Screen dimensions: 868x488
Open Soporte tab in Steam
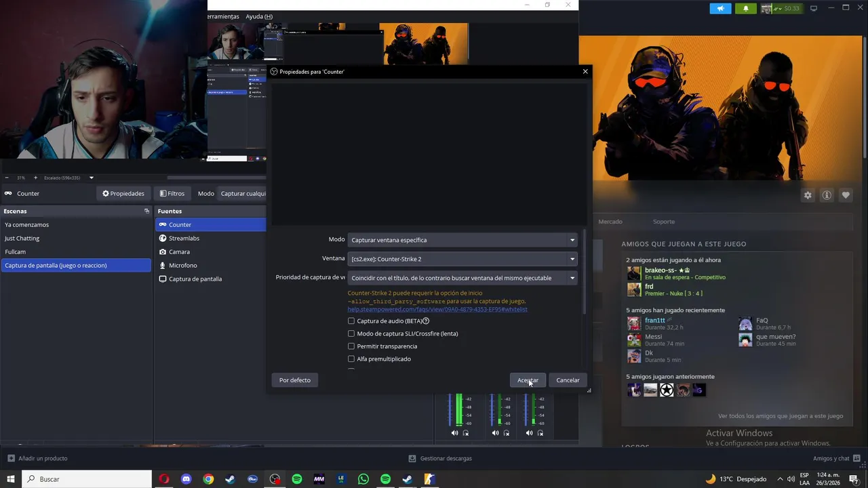664,222
